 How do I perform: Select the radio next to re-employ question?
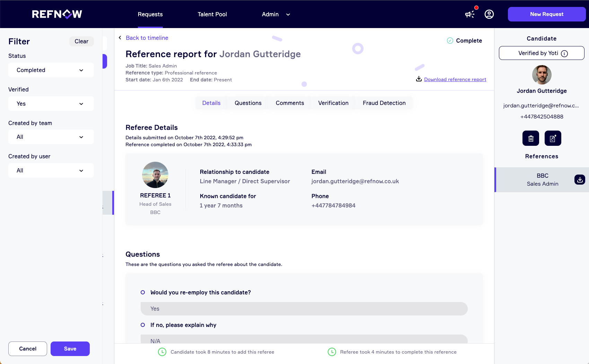(x=142, y=292)
